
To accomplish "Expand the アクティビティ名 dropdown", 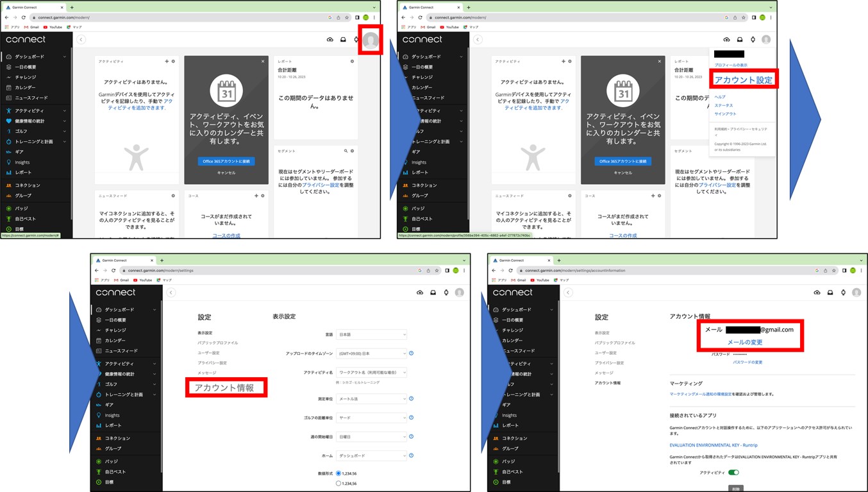I will coord(371,373).
